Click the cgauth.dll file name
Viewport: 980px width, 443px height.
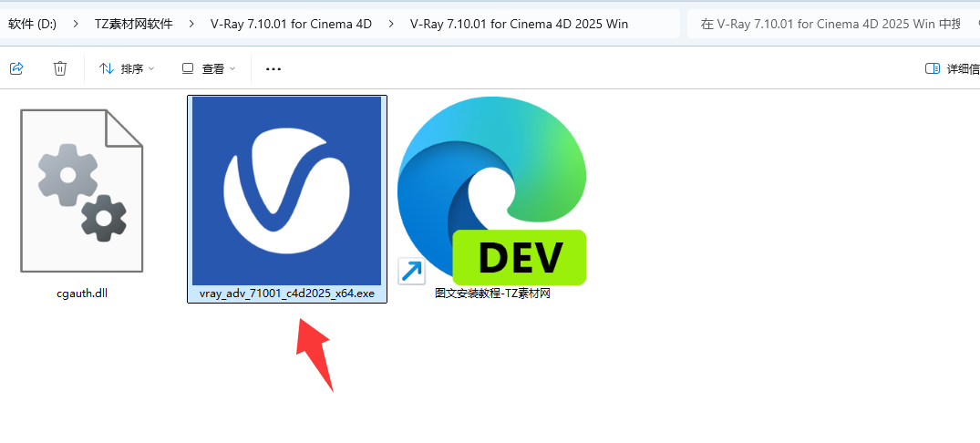pyautogui.click(x=82, y=294)
